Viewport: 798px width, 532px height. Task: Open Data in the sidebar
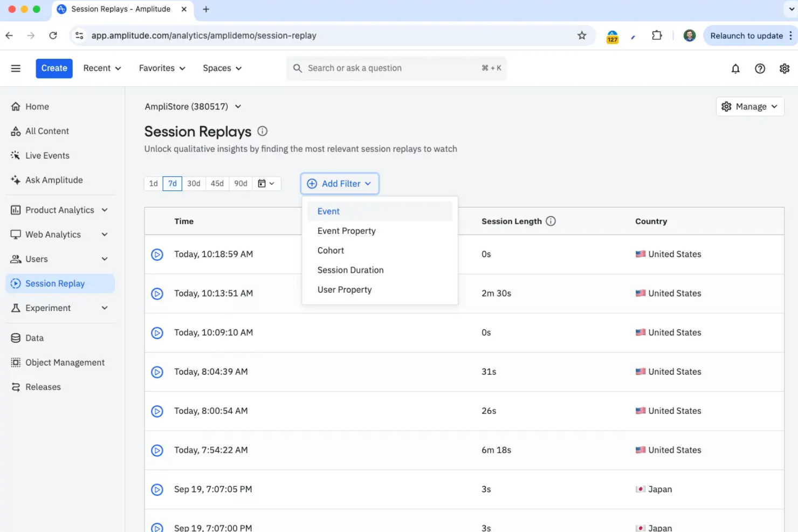[60, 338]
